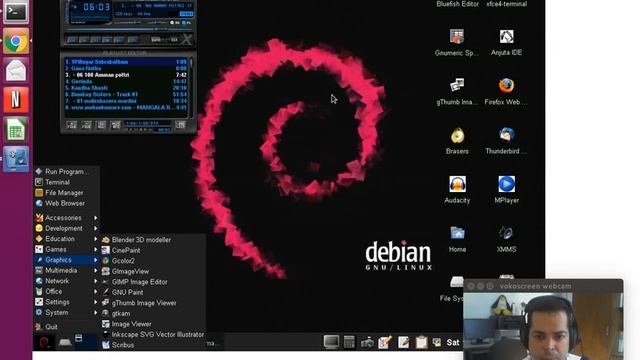Open Brasero disc burner desktop icon
The image size is (640, 360).
[457, 141]
